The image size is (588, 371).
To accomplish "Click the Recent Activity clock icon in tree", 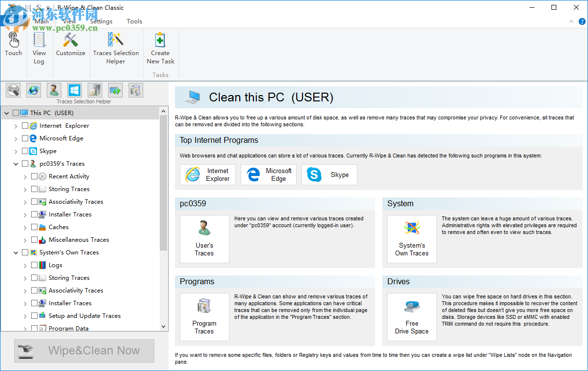I will (42, 176).
